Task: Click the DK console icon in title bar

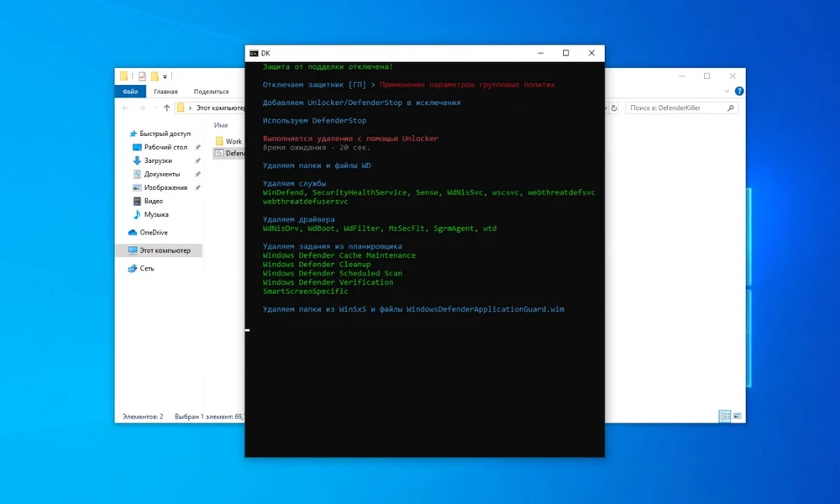Action: 254,53
